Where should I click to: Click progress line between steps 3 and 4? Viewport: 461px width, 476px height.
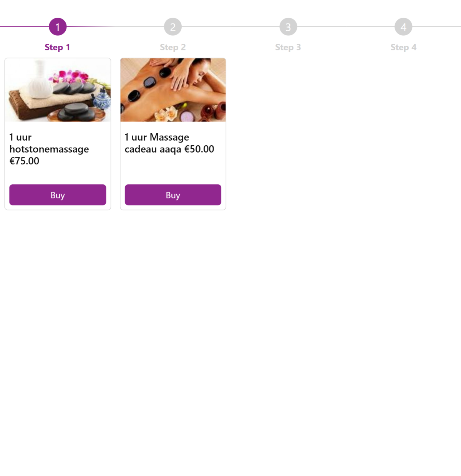tap(346, 27)
